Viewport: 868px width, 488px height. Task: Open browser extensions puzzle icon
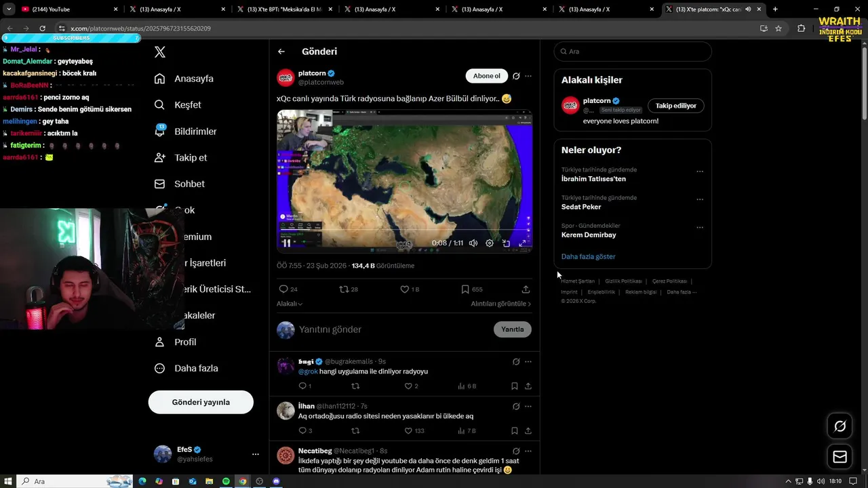(801, 28)
